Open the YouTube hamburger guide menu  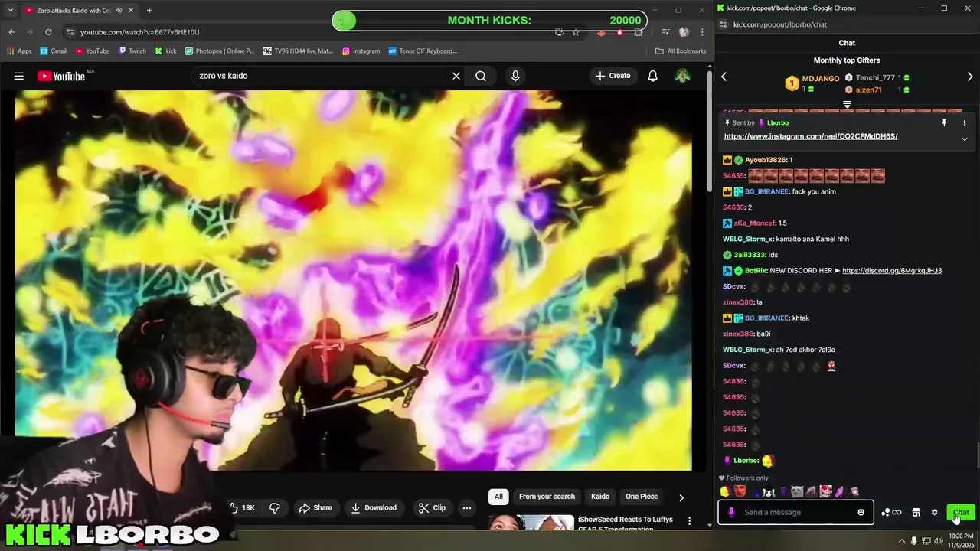pyautogui.click(x=19, y=76)
